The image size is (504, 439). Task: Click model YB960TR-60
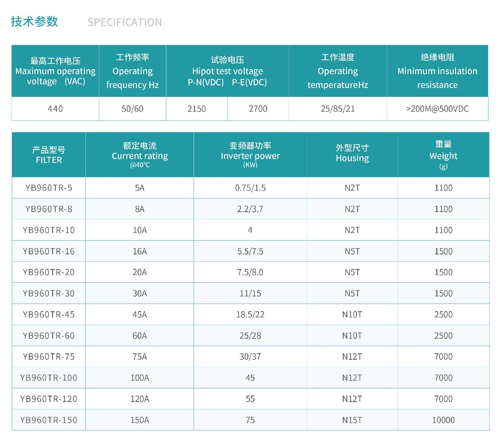(x=49, y=336)
